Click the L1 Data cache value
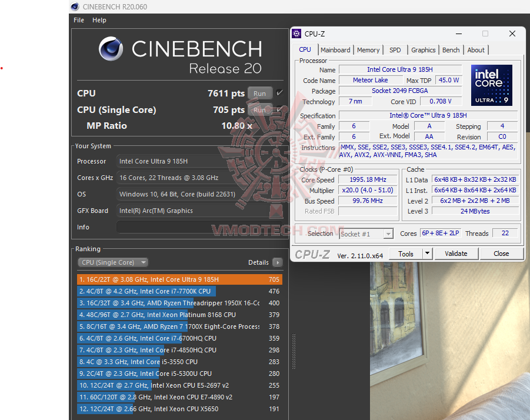The image size is (530, 420). coord(475,179)
